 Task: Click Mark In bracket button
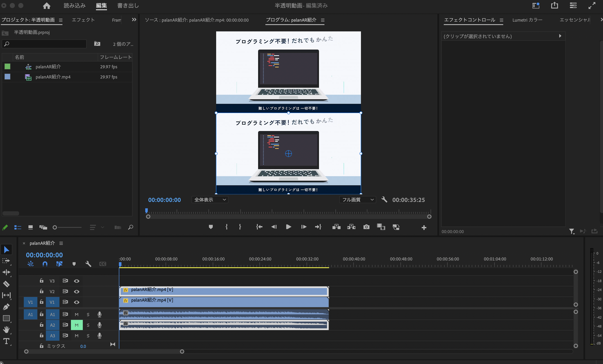click(227, 227)
